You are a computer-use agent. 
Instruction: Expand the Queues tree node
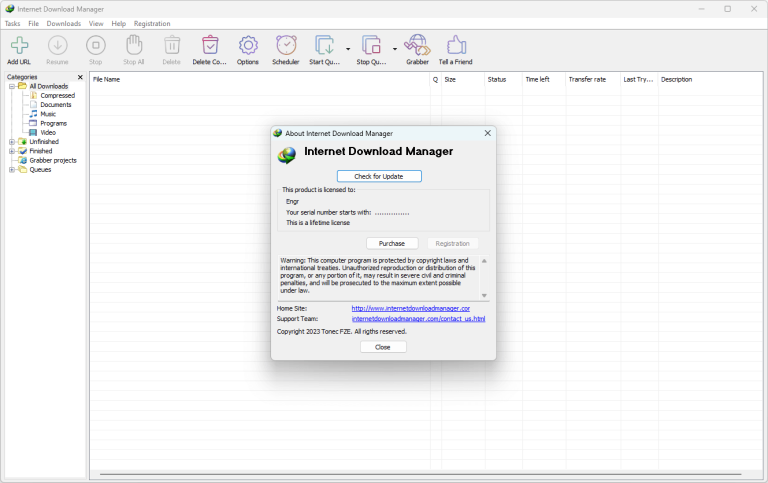(x=12, y=170)
